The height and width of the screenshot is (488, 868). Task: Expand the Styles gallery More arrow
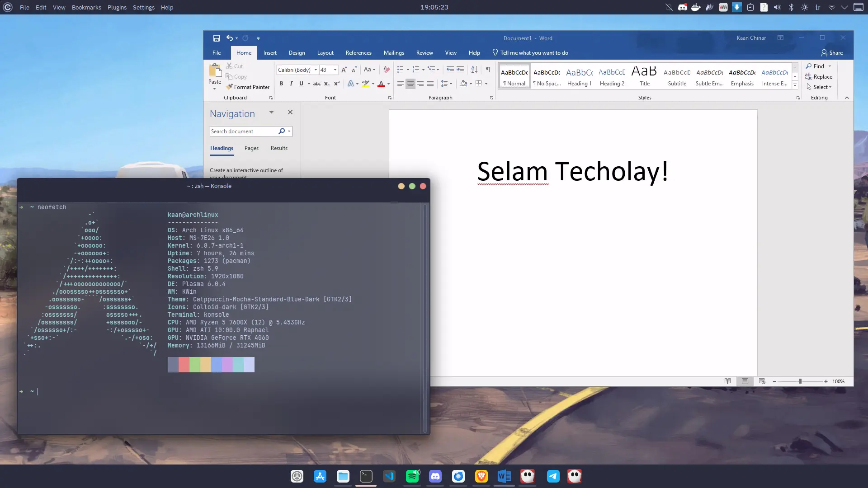(795, 85)
